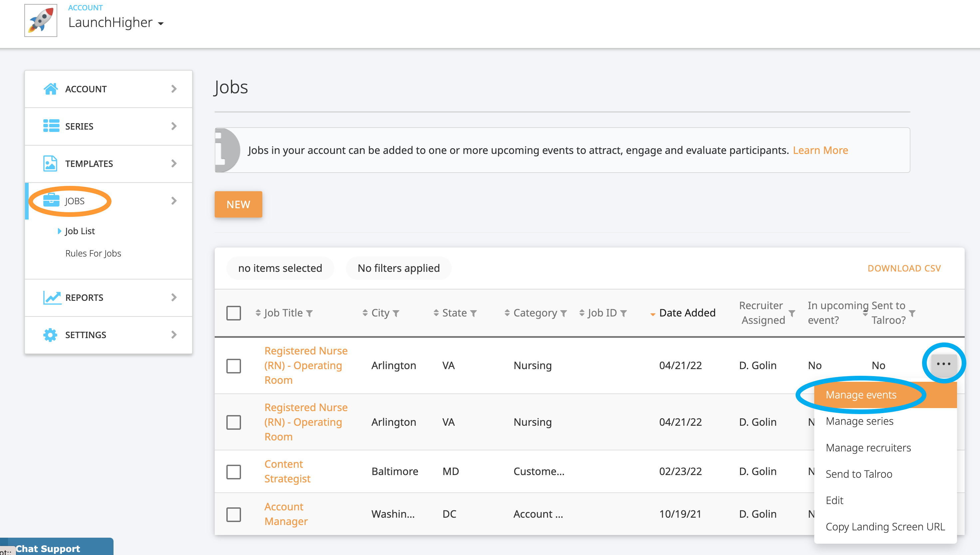Open State column filter funnel
The height and width of the screenshot is (555, 980).
click(473, 313)
